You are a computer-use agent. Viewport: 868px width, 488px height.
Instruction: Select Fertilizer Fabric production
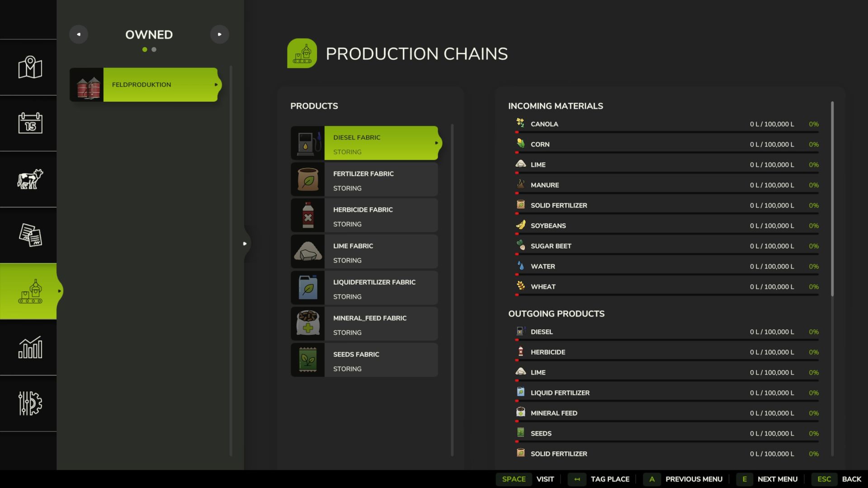click(x=364, y=180)
